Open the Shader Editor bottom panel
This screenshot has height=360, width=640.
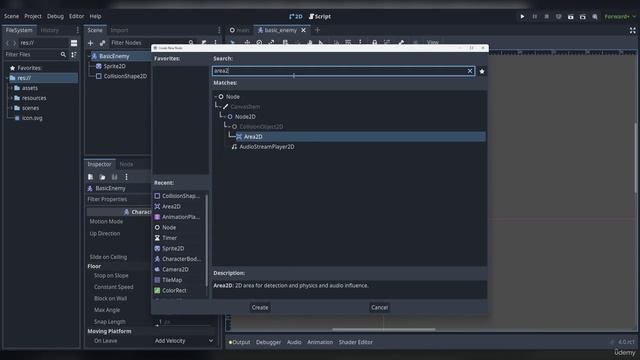pos(356,342)
